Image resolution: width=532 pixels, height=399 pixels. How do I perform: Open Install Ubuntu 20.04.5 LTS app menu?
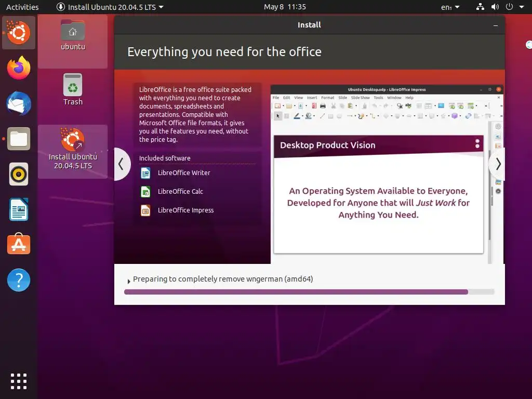pos(110,7)
